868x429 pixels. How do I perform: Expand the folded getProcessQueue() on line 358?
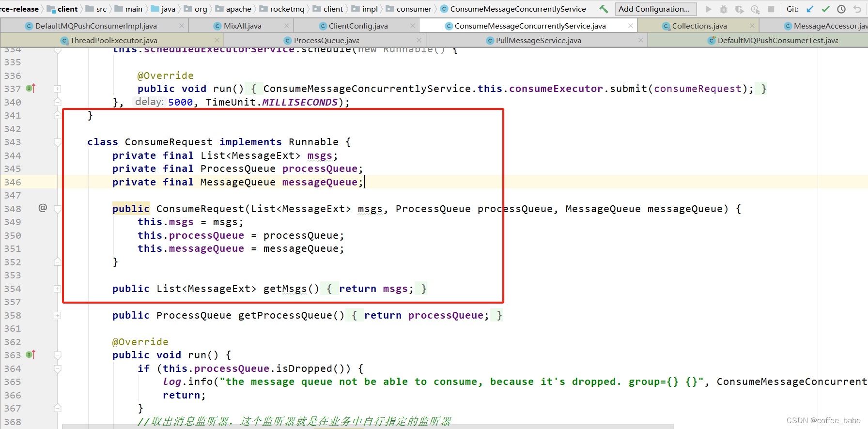tap(57, 315)
